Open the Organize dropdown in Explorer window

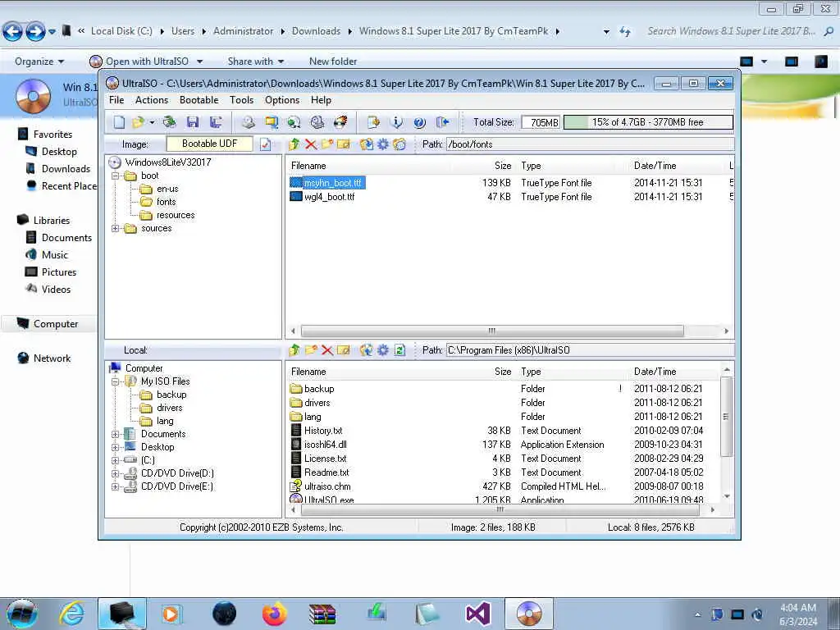39,62
